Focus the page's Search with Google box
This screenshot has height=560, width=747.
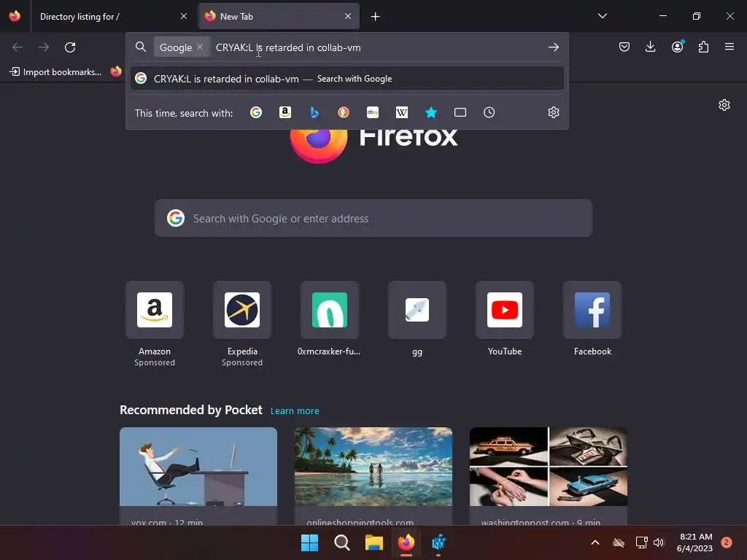(x=373, y=218)
